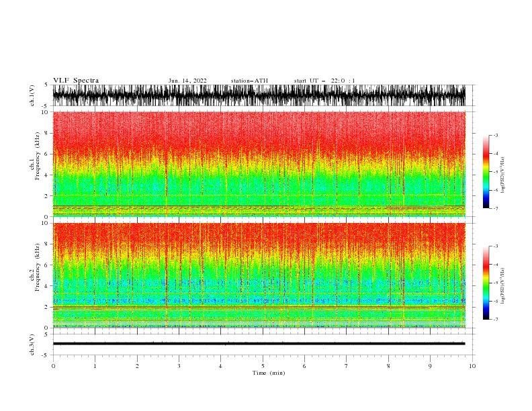Click the "-3" label on ch.1 colorbar

click(496, 135)
